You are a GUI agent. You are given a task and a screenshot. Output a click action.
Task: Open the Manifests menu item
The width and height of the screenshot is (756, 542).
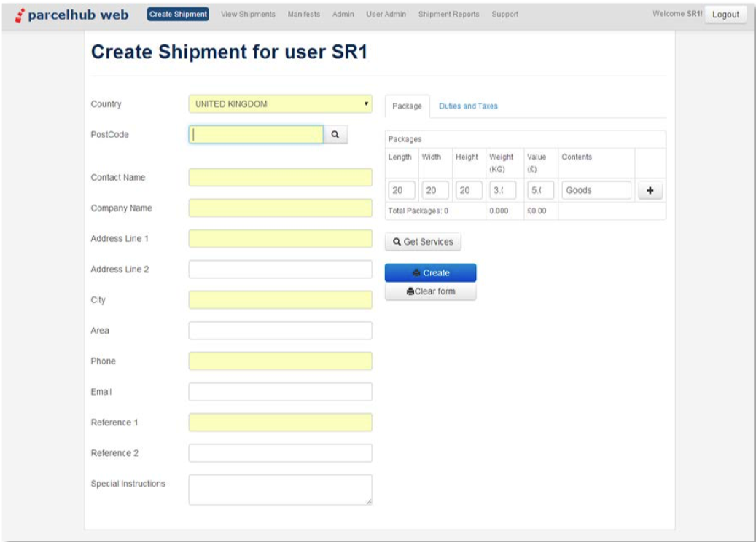(x=304, y=15)
